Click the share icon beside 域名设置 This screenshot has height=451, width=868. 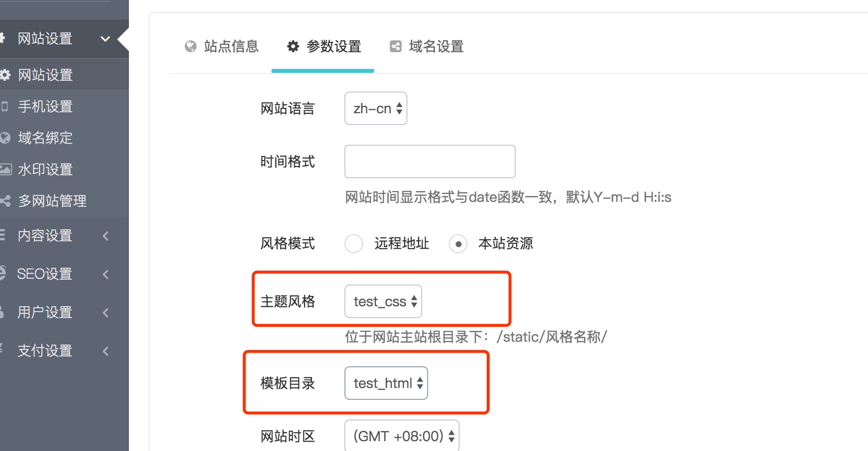[x=396, y=46]
